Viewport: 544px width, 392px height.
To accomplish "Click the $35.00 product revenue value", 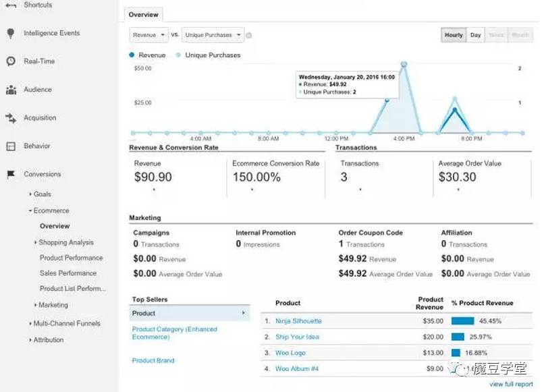I will [x=433, y=321].
